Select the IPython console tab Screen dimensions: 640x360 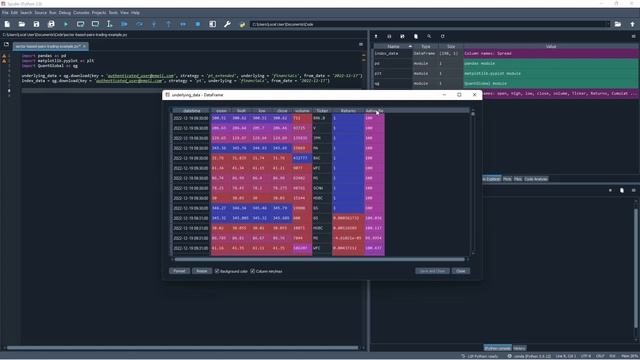[x=497, y=348]
